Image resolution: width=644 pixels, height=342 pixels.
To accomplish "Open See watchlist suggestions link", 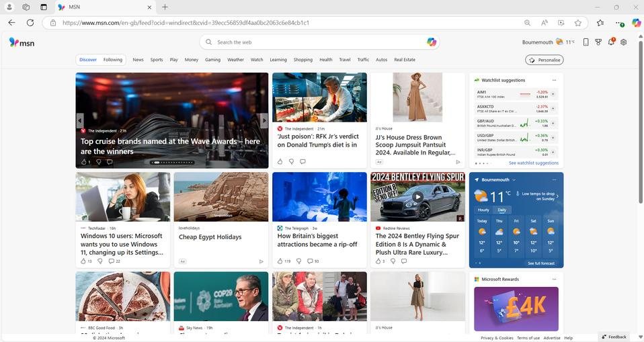I will tap(534, 163).
